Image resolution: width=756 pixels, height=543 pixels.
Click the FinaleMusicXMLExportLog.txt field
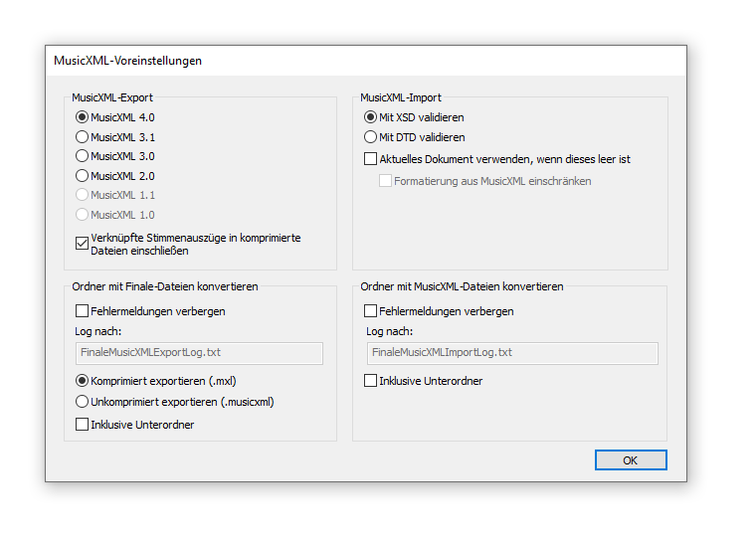point(199,353)
